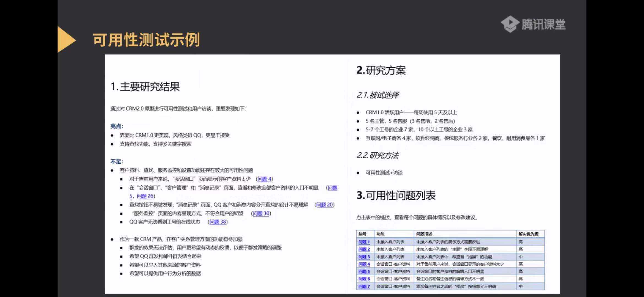Click the intro line starting 通过对 CRM2.0 原型
The height and width of the screenshot is (297, 644).
pyautogui.click(x=178, y=109)
